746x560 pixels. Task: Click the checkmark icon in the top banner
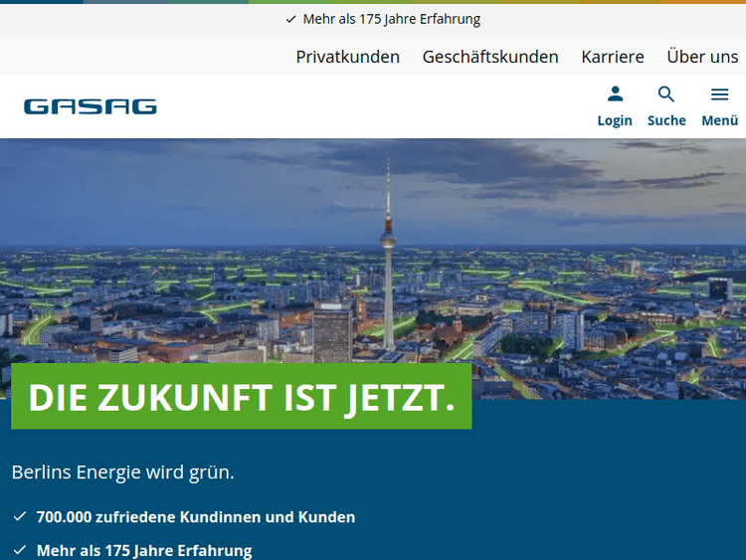point(290,19)
